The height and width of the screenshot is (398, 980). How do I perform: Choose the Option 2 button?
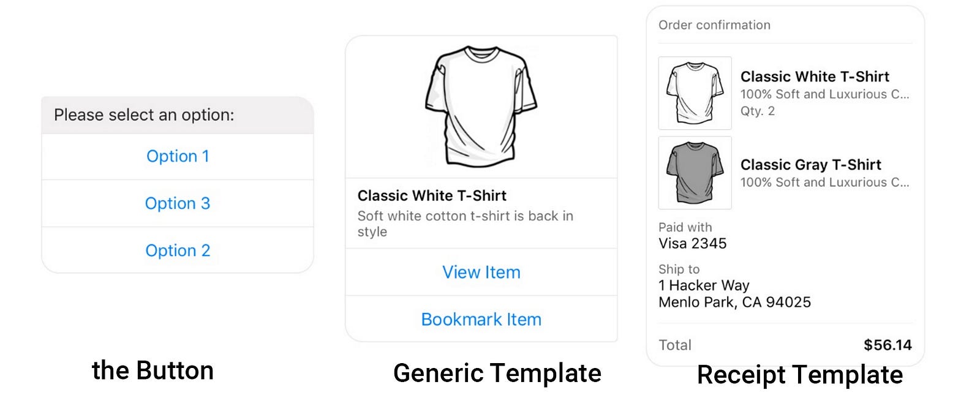[178, 250]
